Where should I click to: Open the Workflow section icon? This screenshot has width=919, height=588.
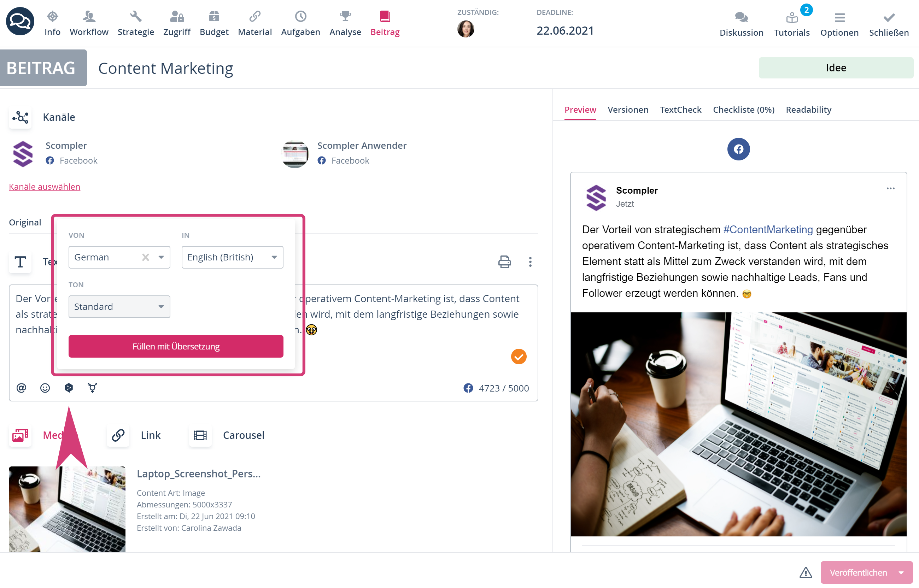(89, 16)
